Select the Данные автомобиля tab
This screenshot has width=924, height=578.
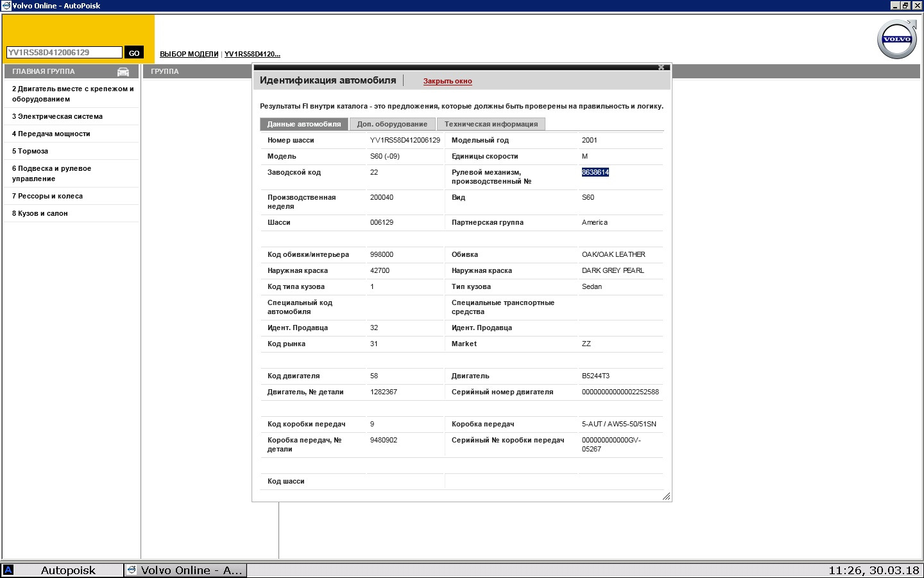(304, 123)
